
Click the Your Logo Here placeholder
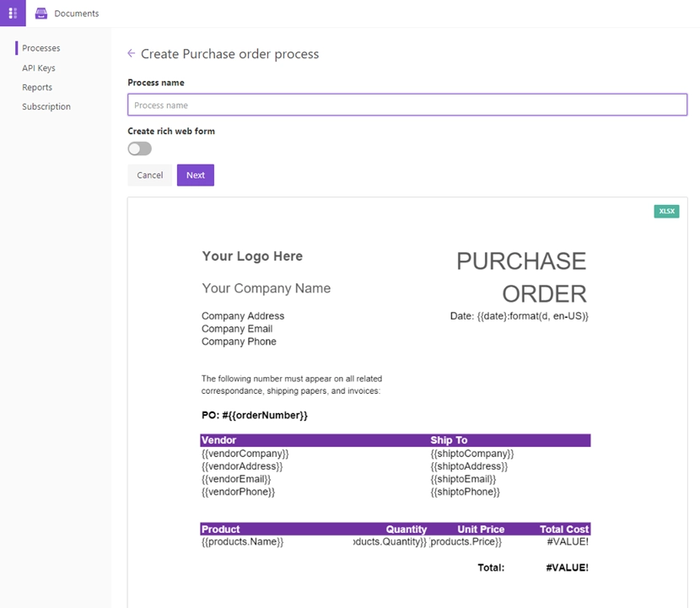tap(252, 256)
